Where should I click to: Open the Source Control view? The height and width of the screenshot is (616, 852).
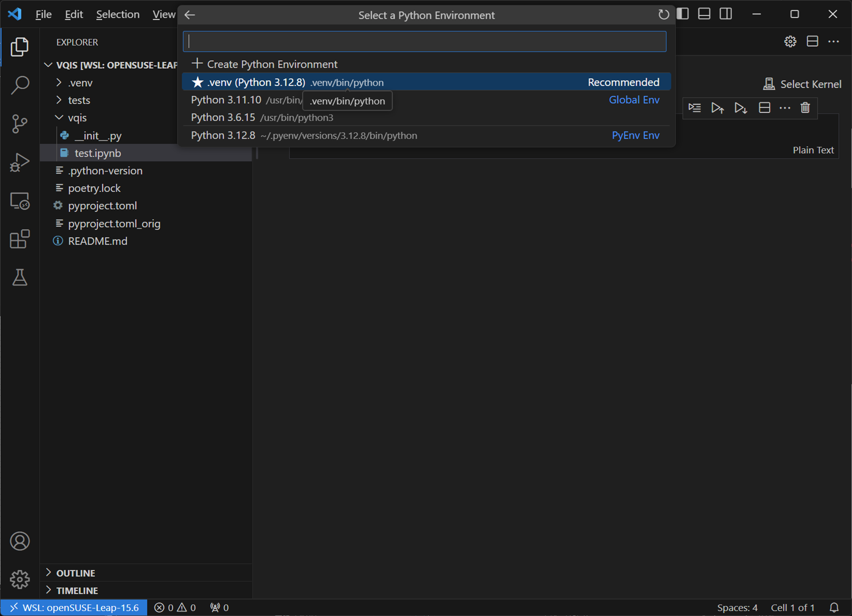click(x=19, y=123)
